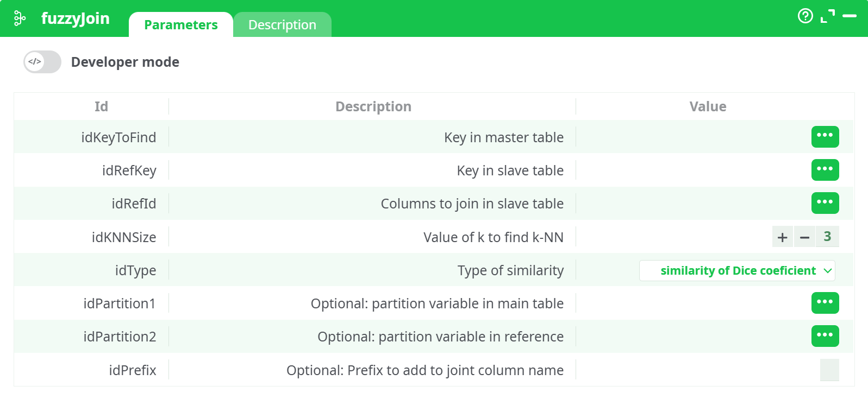Click the fuzzyJoin node icon in header
The width and height of the screenshot is (868, 399).
tap(20, 18)
